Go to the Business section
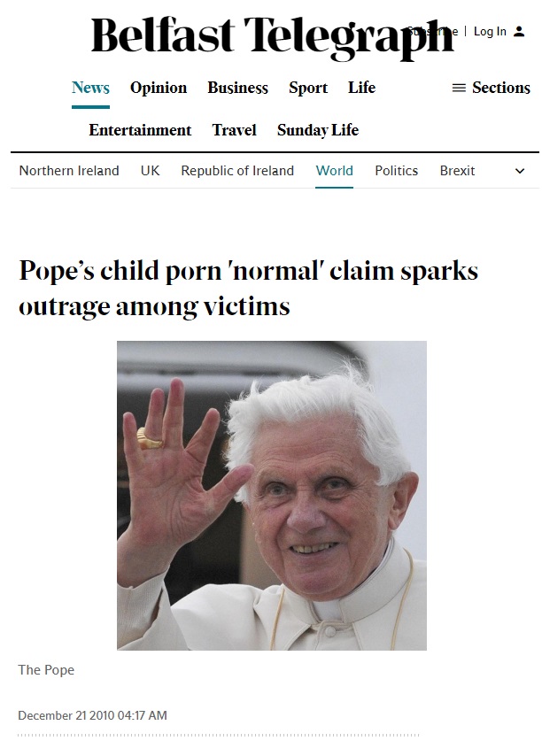Image resolution: width=542 pixels, height=756 pixels. point(237,88)
